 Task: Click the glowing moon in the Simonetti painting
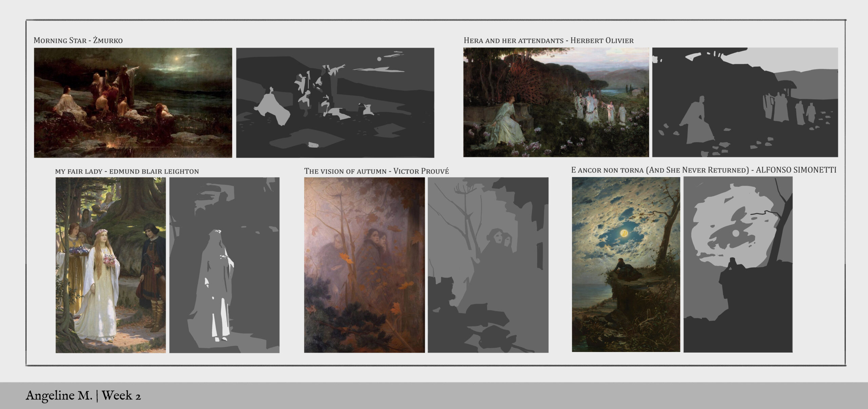pyautogui.click(x=624, y=233)
